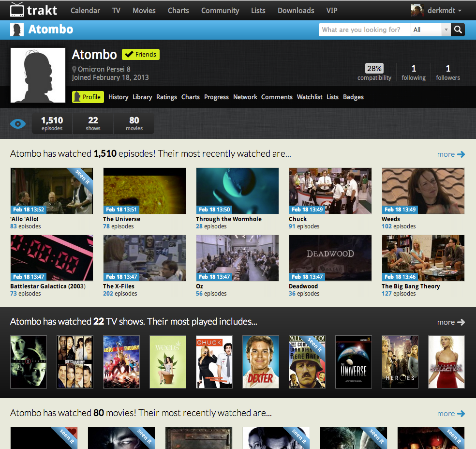Open the Downloads menu

point(296,11)
